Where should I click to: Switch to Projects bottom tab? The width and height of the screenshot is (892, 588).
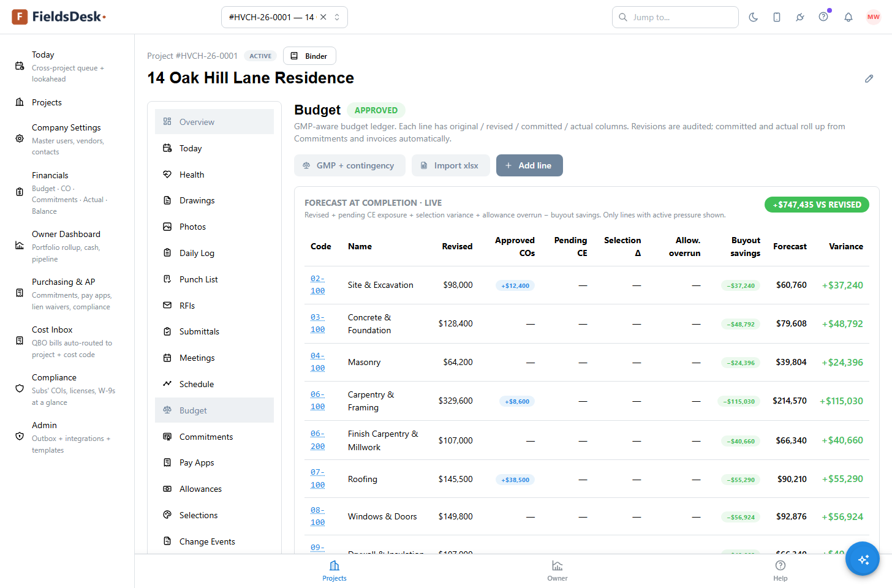(334, 571)
